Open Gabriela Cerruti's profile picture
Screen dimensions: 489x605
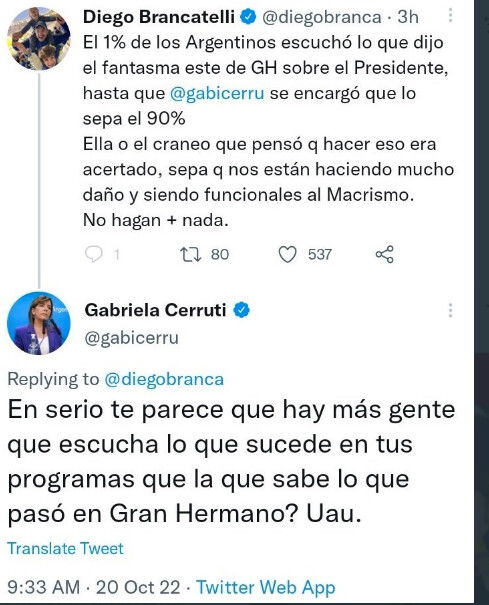tap(39, 323)
